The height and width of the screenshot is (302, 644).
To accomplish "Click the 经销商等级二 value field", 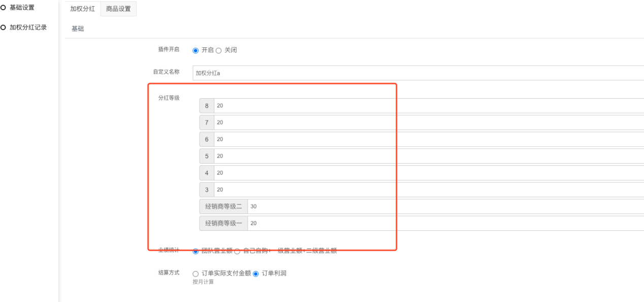I will pyautogui.click(x=442, y=206).
